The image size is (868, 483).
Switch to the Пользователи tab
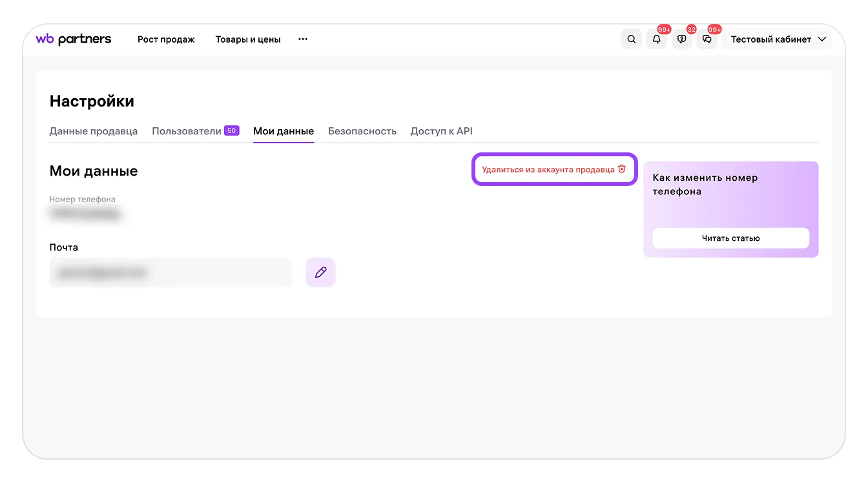click(x=196, y=131)
